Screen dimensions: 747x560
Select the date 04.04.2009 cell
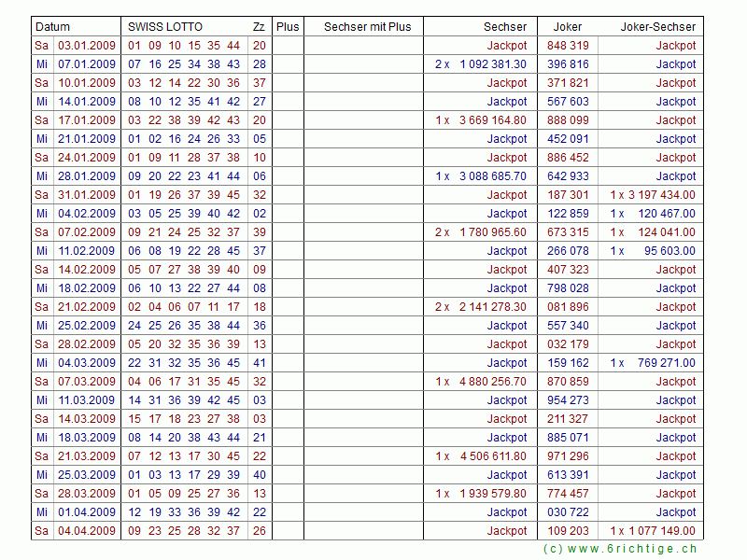point(87,531)
